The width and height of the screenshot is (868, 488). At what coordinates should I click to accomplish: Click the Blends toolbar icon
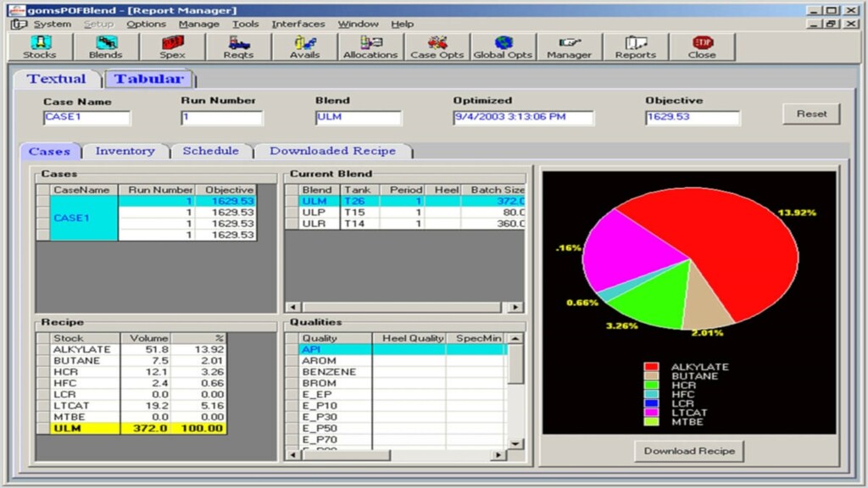pos(105,47)
